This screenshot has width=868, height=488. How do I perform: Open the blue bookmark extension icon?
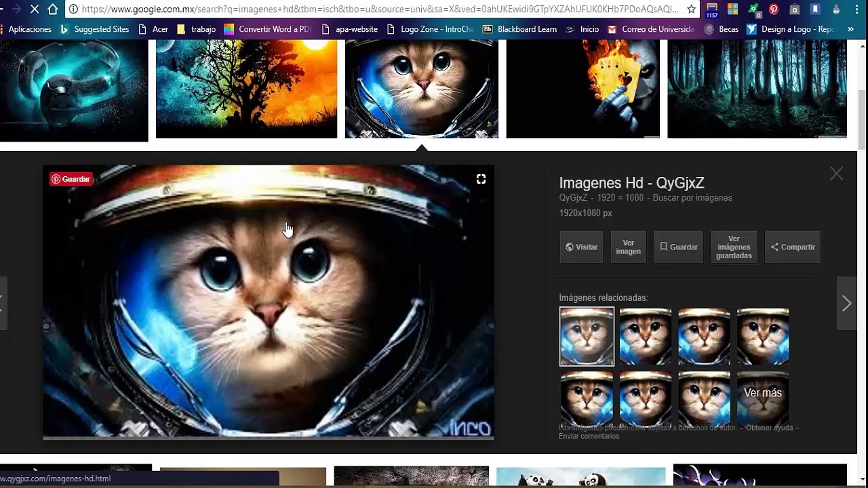pos(816,9)
